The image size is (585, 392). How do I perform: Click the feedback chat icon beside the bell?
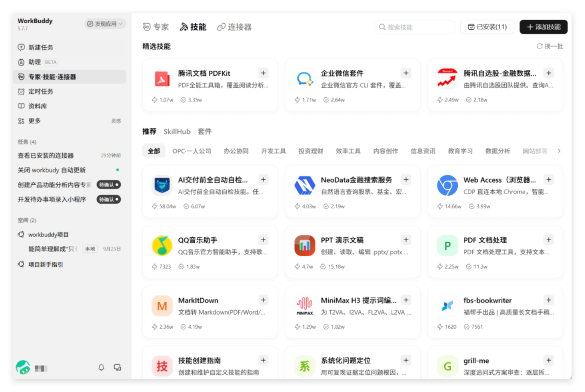117,367
